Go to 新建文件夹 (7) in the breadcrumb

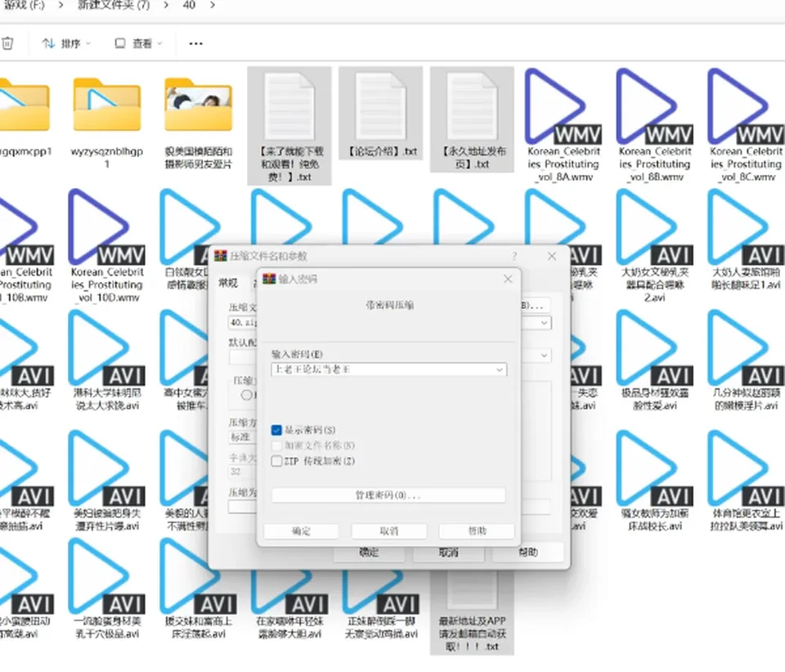(114, 5)
